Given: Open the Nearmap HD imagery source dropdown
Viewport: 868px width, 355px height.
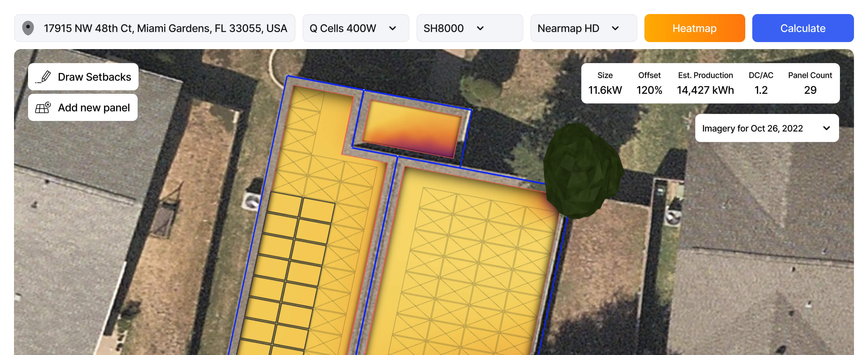Looking at the screenshot, I should [x=584, y=28].
